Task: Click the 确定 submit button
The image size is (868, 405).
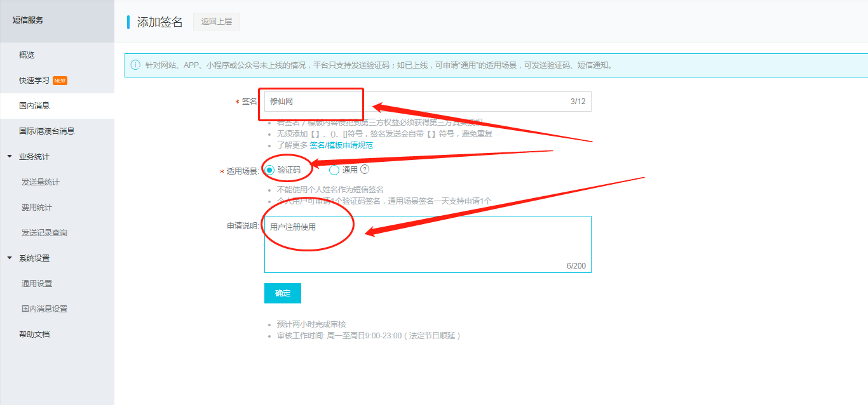Action: 283,293
